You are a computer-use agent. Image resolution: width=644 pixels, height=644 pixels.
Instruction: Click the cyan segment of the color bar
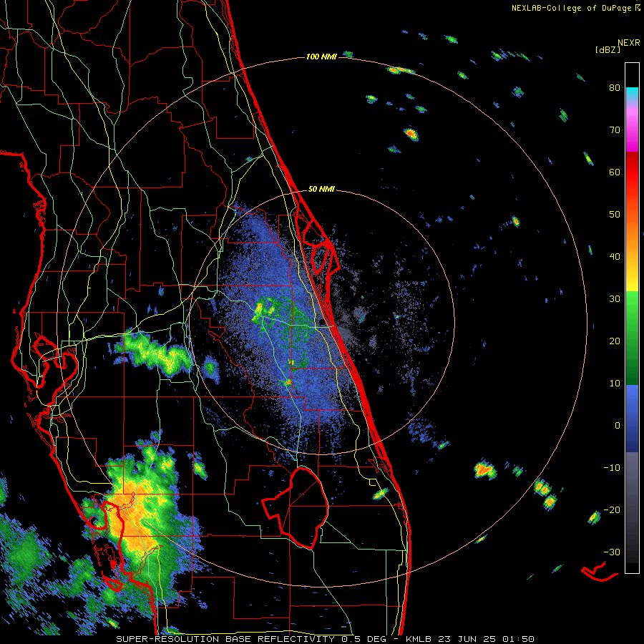pyautogui.click(x=632, y=93)
